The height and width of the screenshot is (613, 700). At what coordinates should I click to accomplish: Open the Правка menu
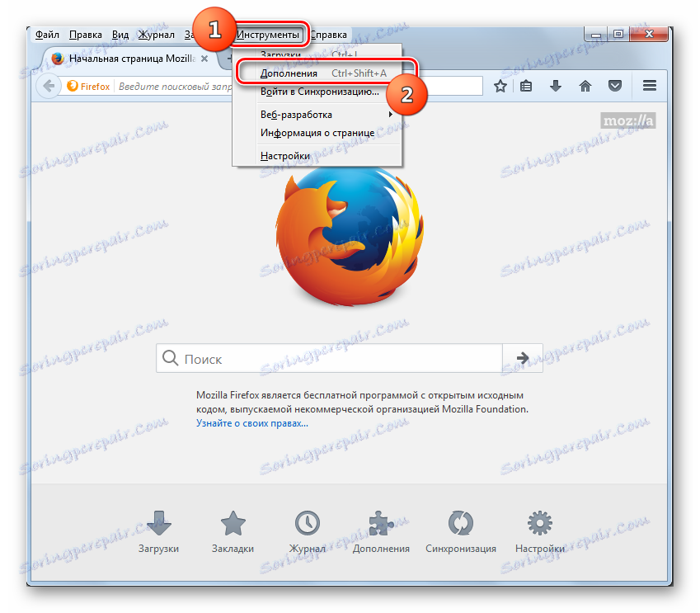pos(85,35)
